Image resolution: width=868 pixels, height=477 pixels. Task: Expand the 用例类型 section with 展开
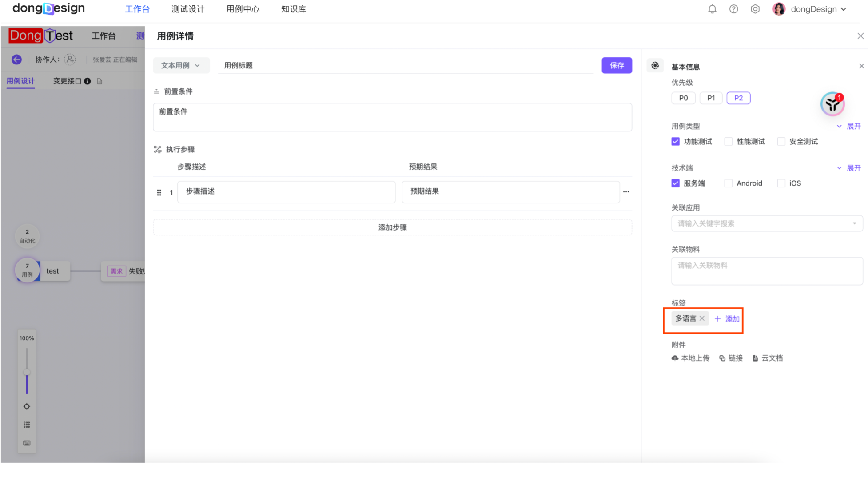(x=849, y=127)
